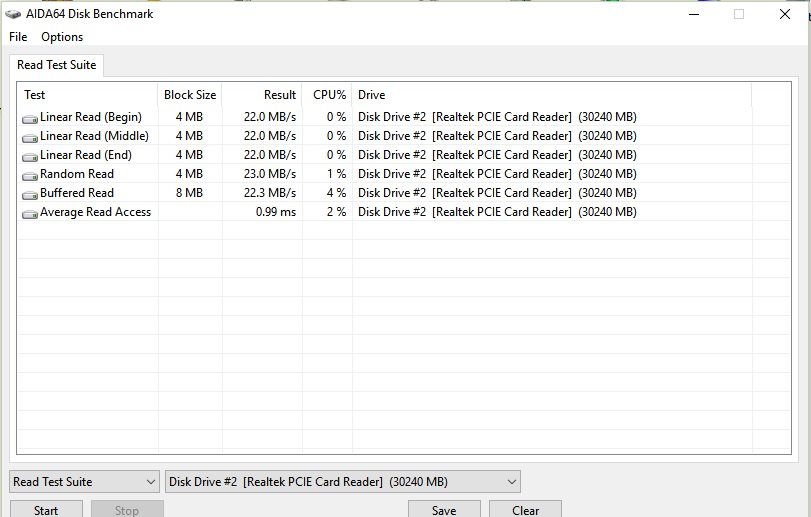
Task: Click the Start button
Action: click(x=46, y=510)
